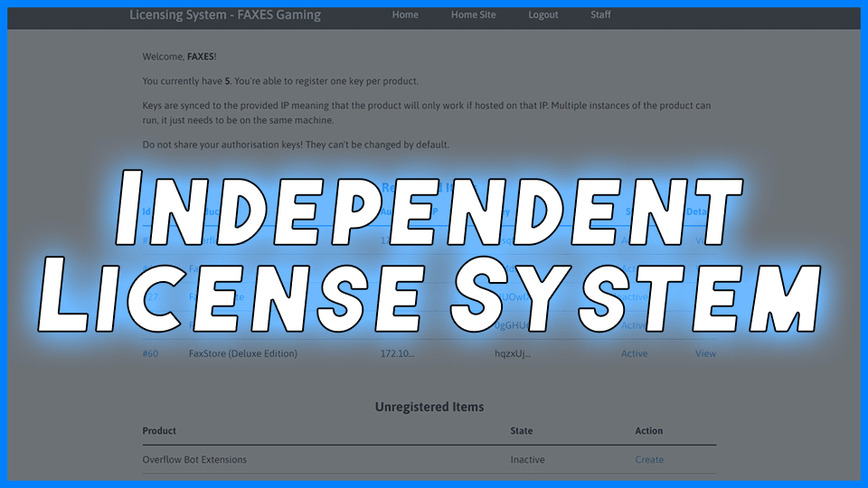Click the truncated IP 172.10...

[397, 353]
